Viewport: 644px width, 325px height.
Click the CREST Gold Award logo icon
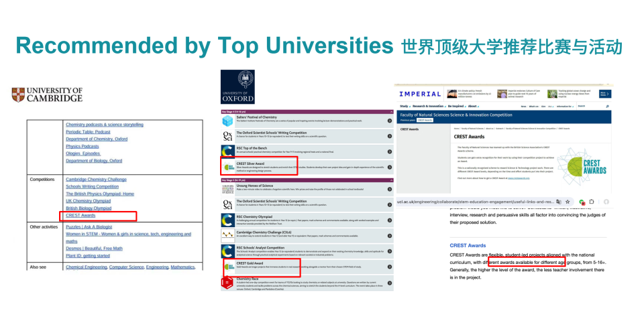tap(229, 267)
